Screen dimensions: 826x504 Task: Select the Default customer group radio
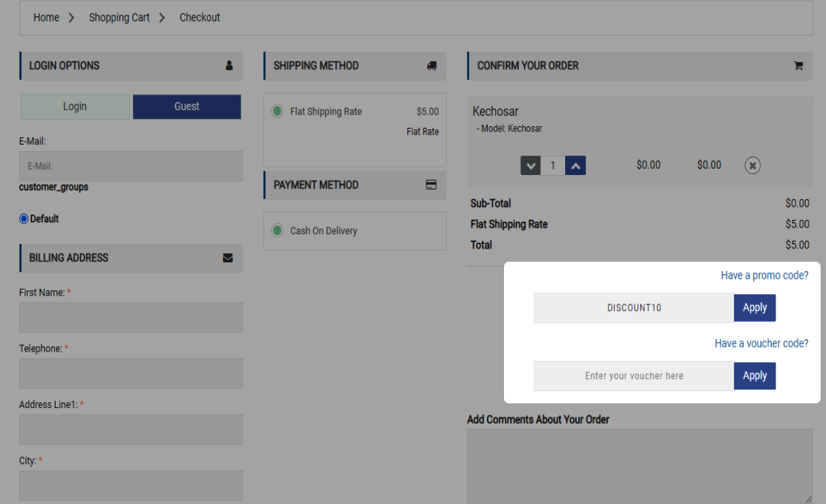(24, 219)
